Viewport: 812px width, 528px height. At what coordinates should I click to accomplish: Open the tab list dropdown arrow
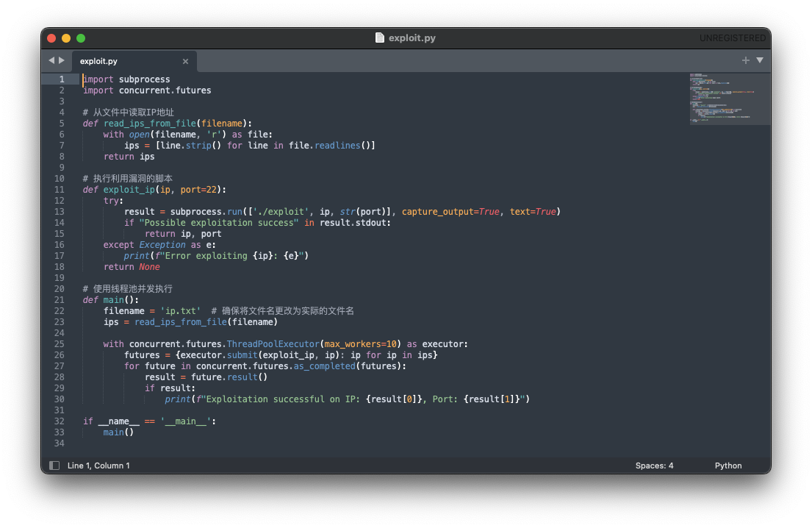coord(760,60)
